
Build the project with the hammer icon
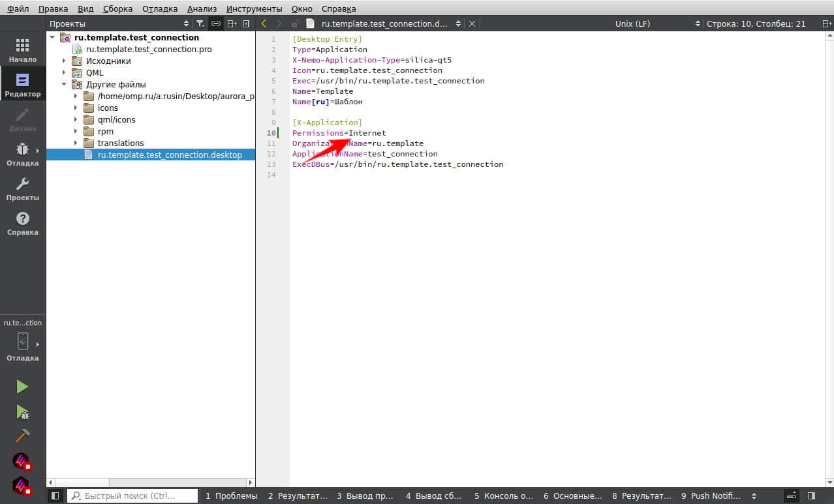click(x=22, y=436)
